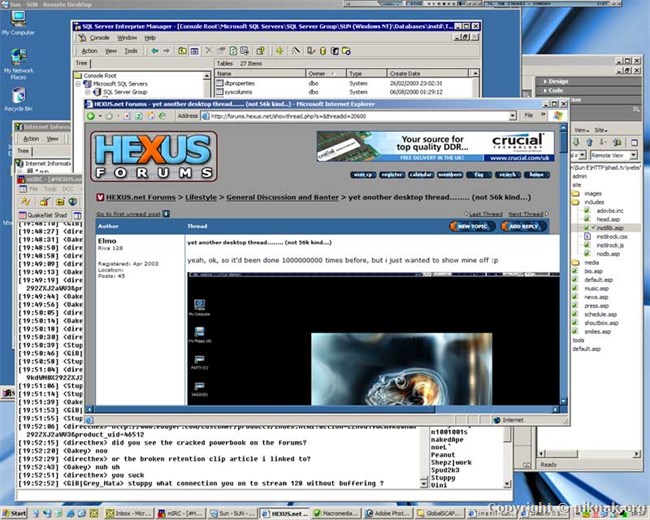Switch to mIRC taskbar button
The height and width of the screenshot is (520, 650).
[181, 513]
